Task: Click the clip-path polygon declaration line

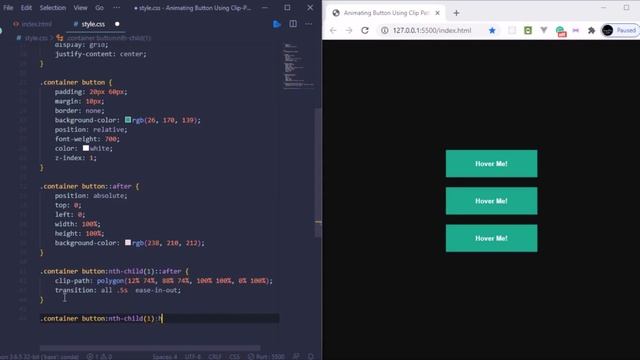Action: tap(164, 280)
